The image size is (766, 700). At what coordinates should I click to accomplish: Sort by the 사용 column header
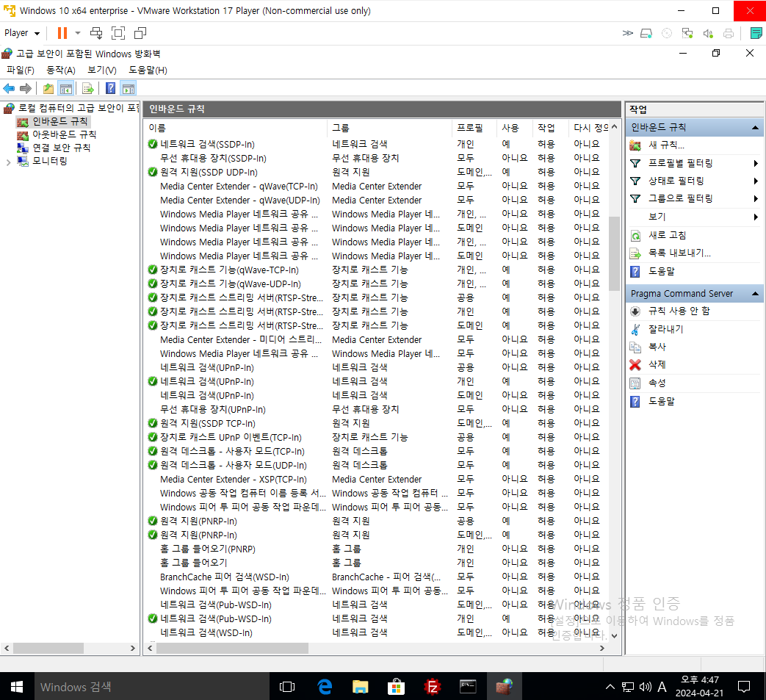(514, 128)
